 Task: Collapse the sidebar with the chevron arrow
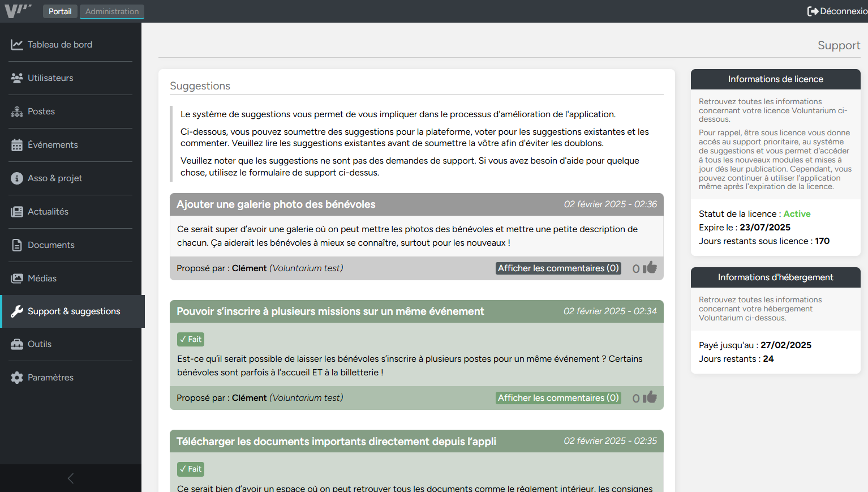tap(70, 478)
